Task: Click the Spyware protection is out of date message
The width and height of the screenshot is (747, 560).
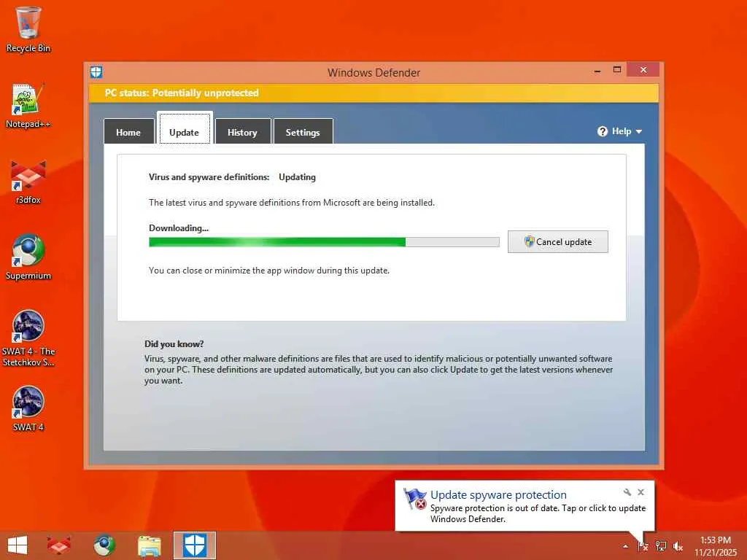Action: click(538, 513)
